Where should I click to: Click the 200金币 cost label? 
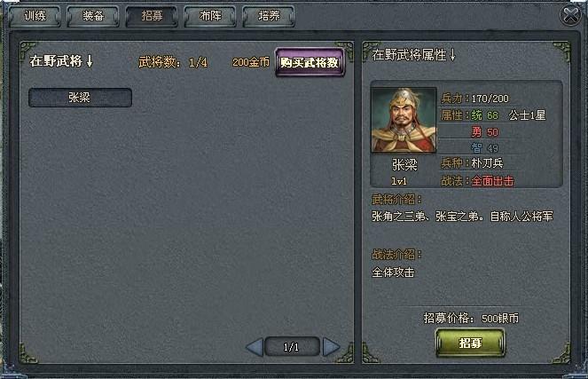pyautogui.click(x=250, y=62)
